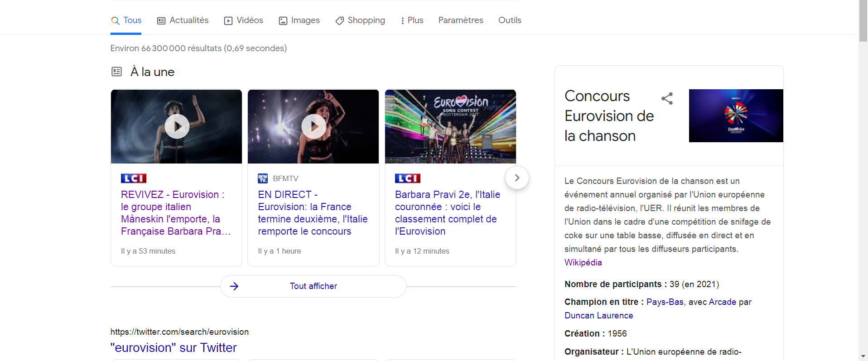The height and width of the screenshot is (361, 868).
Task: Play the BFMTV video thumbnail
Action: pyautogui.click(x=313, y=127)
